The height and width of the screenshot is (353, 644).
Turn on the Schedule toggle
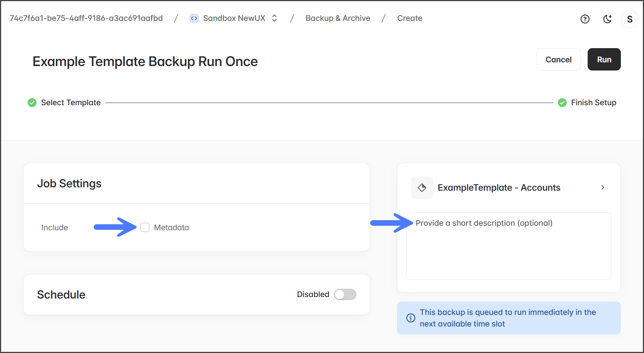[345, 294]
